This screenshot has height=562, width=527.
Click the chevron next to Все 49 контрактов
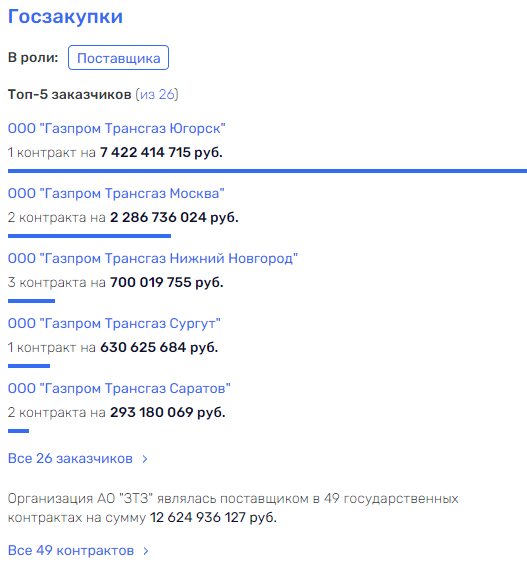(x=146, y=551)
